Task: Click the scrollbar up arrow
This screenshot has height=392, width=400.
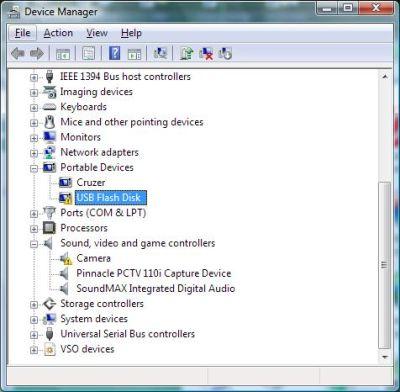Action: click(x=385, y=77)
